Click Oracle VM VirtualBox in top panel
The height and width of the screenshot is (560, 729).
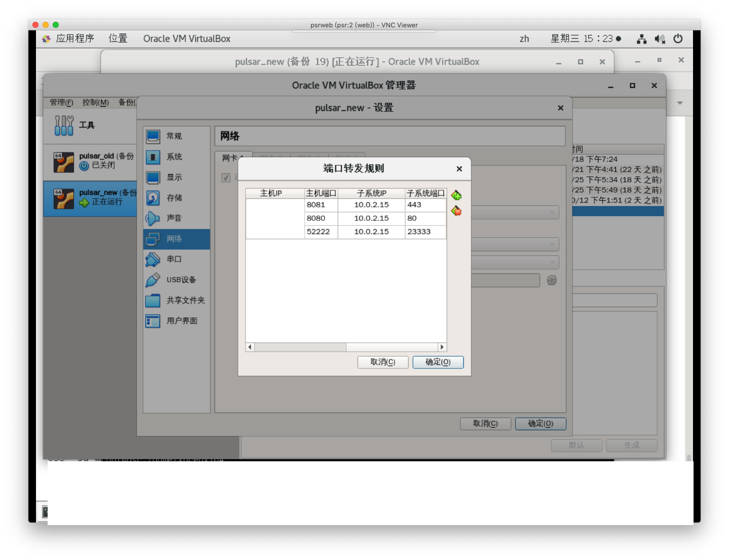pos(186,38)
